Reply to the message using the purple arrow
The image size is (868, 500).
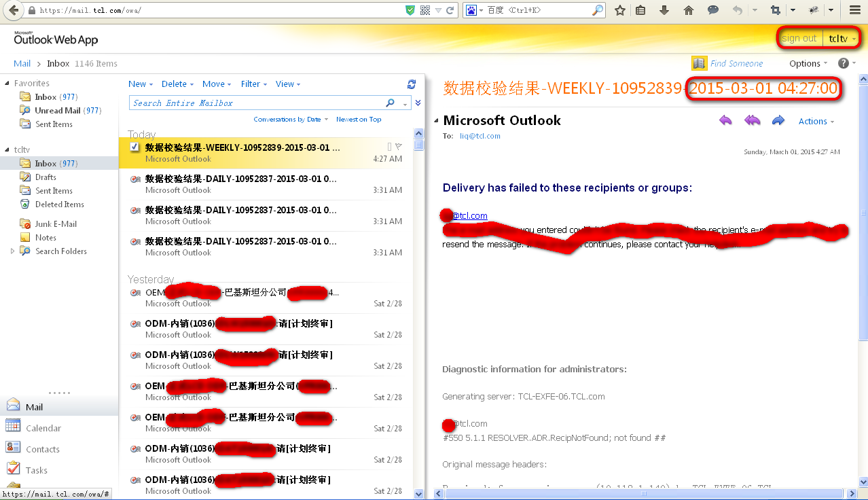pyautogui.click(x=725, y=121)
